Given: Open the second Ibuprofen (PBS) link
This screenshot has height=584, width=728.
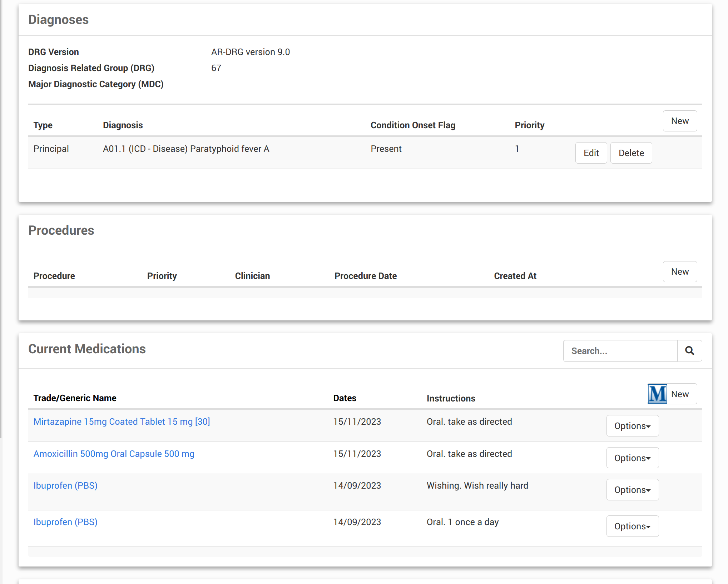Looking at the screenshot, I should tap(65, 522).
